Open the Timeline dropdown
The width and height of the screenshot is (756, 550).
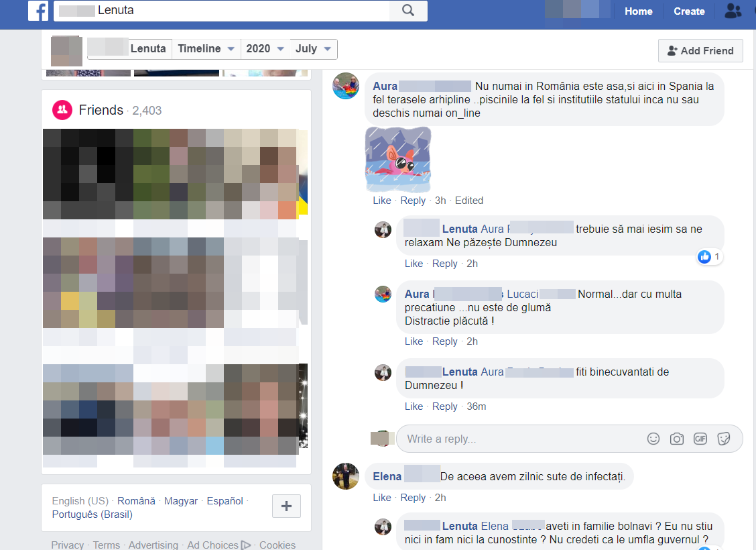coord(206,49)
